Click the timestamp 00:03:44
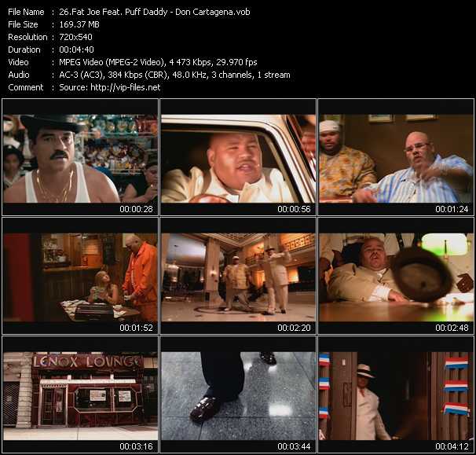Viewport: 476px width, 455px height. (294, 446)
